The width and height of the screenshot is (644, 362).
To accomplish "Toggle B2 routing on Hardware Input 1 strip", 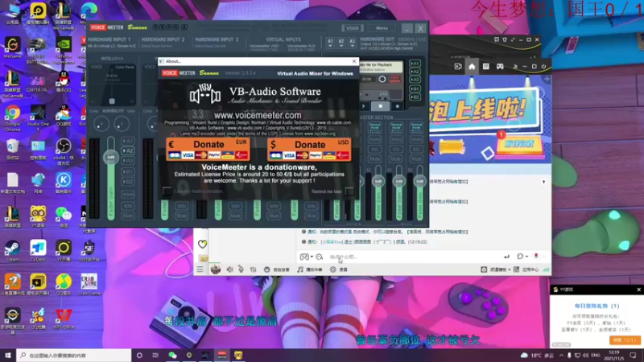I will point(128,182).
